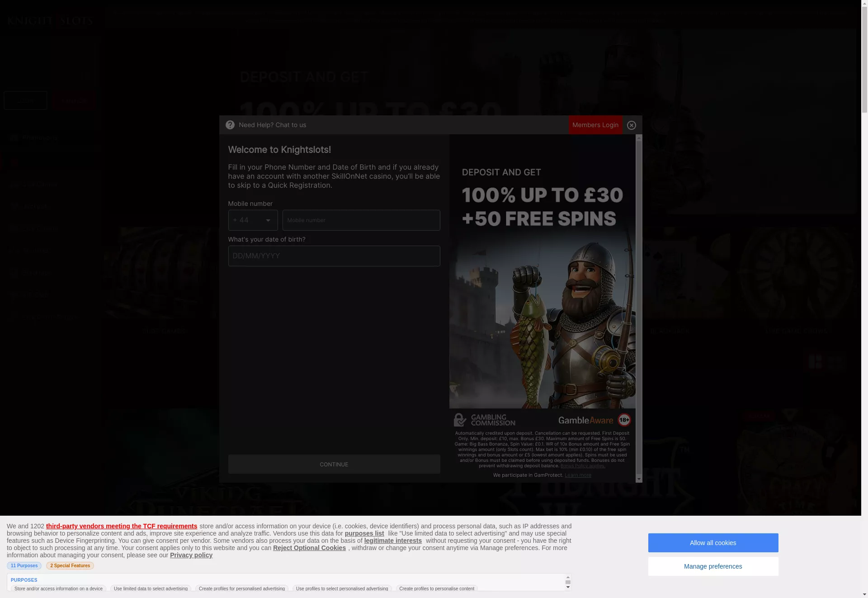Screen dimensions: 868x598
Task: Click the 'Use profiles to select personalised advertising' chip
Action: (342, 589)
